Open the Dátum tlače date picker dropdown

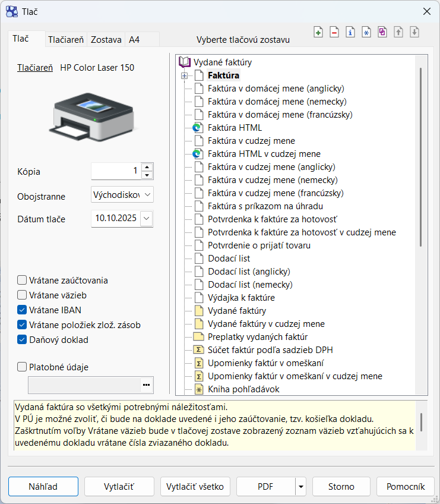147,218
